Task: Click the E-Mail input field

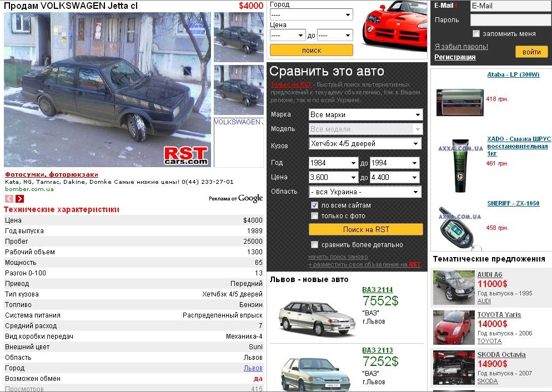Action: pyautogui.click(x=511, y=6)
